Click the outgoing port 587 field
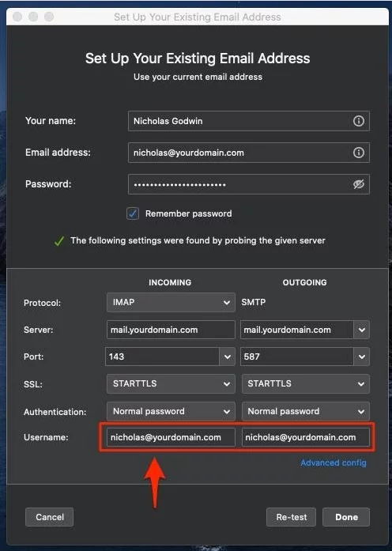Viewport: 392px width, 551px height. (297, 357)
